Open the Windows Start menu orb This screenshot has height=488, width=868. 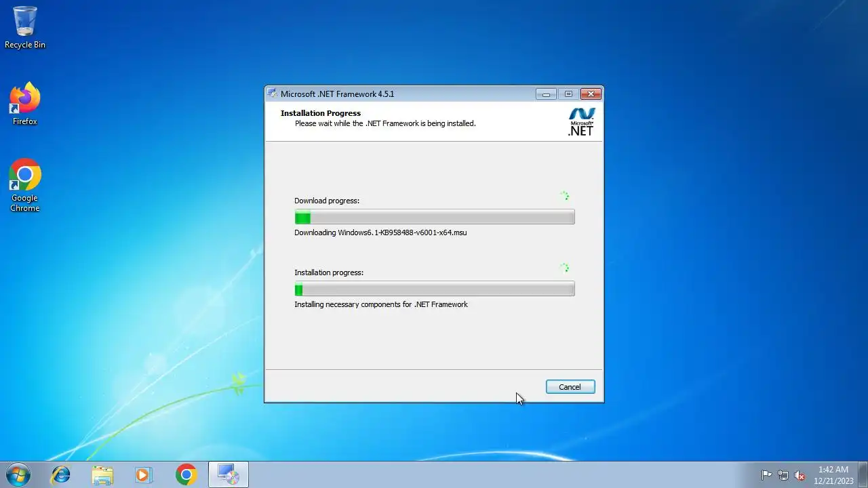pyautogui.click(x=18, y=474)
